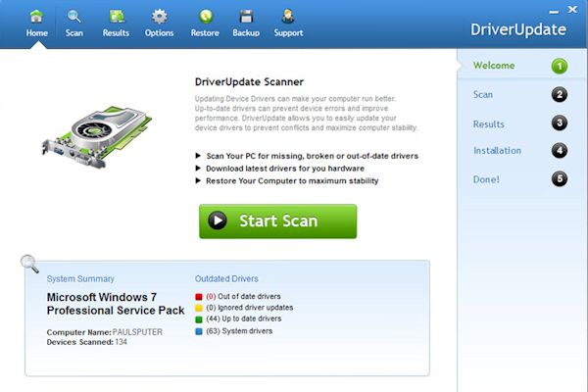This screenshot has width=588, height=392.
Task: Select the Results step in the sidebar
Action: [x=489, y=124]
